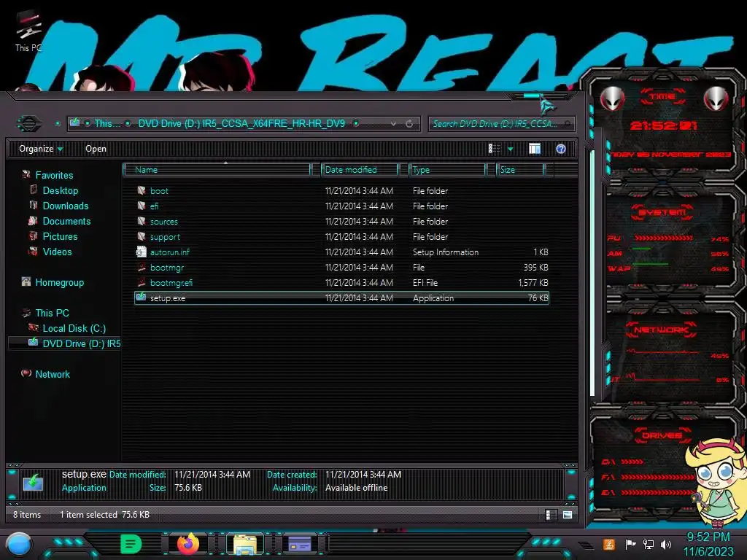The width and height of the screenshot is (747, 560).
Task: Click the orange tray icon
Action: click(608, 544)
